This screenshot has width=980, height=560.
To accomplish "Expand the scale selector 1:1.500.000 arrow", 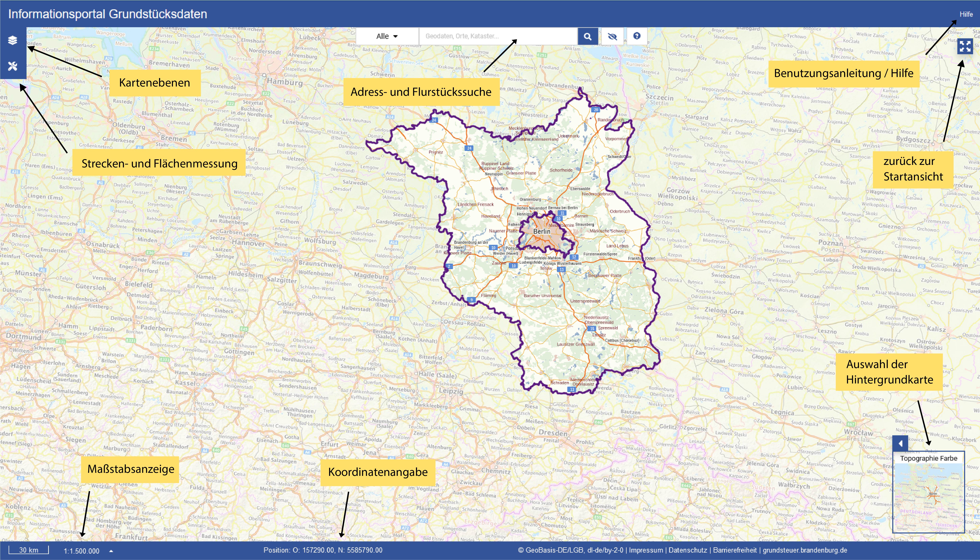I will [111, 551].
